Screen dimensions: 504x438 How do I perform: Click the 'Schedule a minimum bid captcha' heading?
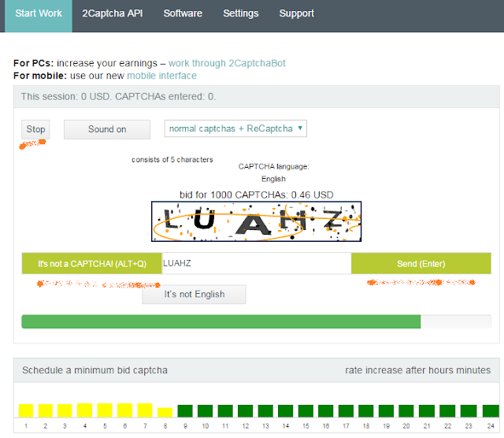point(94,370)
